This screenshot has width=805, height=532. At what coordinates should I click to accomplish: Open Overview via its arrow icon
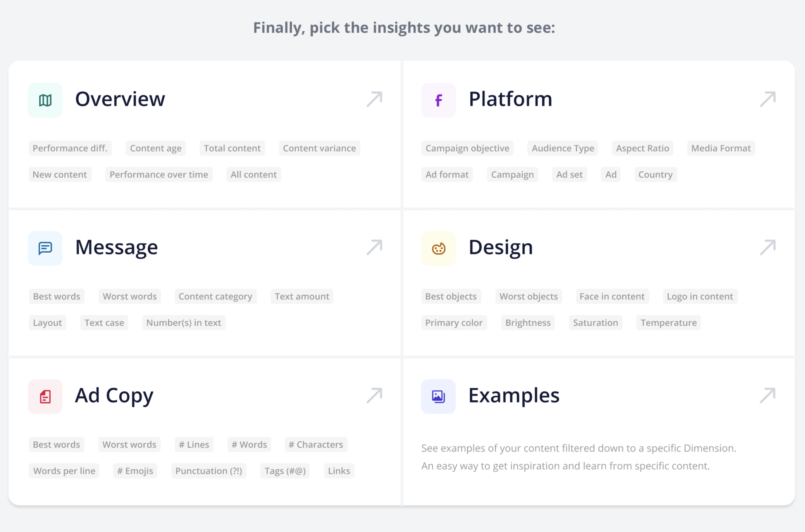pos(374,99)
